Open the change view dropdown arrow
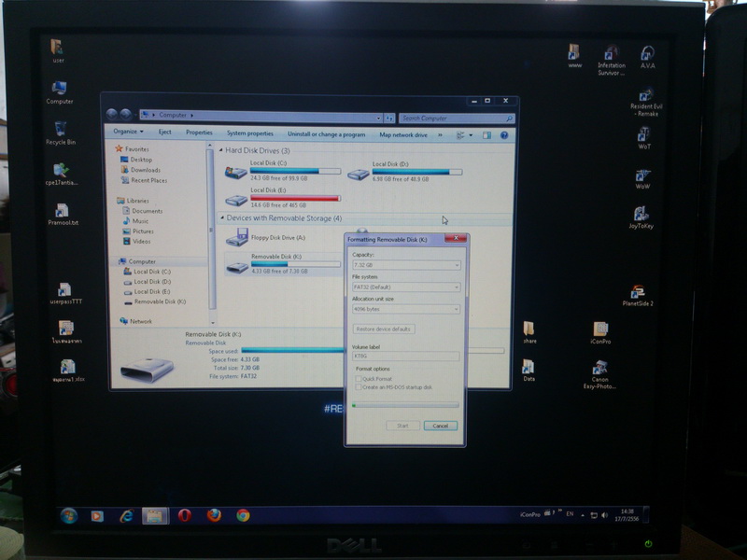The image size is (747, 560). click(472, 135)
